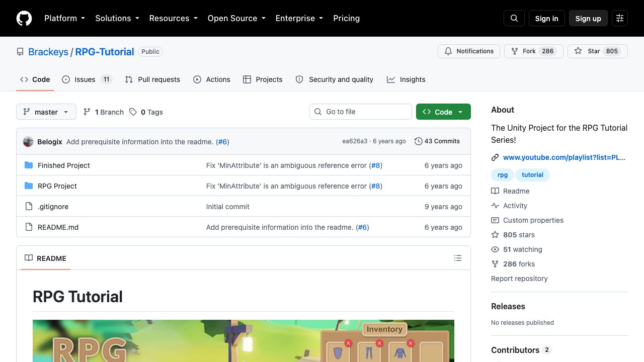This screenshot has height=362, width=644.
Task: Open the .gitignore file
Action: [x=53, y=207]
